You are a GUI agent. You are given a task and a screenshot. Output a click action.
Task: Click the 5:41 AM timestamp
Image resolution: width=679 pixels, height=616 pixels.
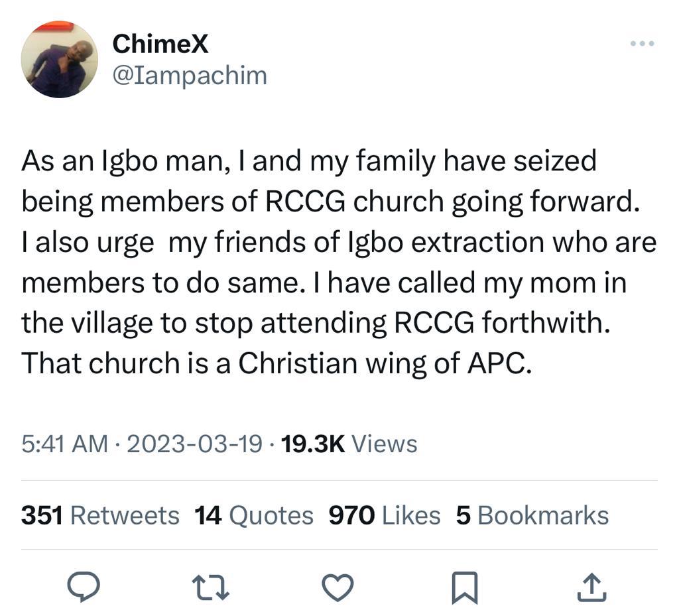[64, 444]
